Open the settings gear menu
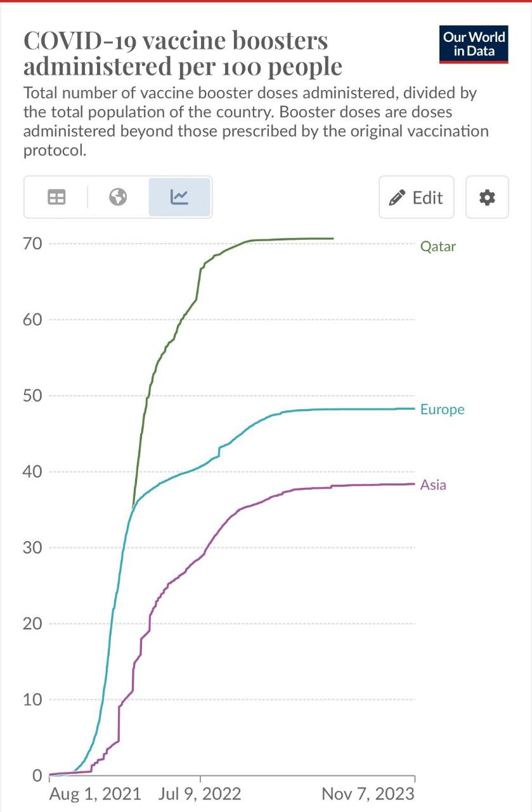532x812 pixels. (x=487, y=197)
